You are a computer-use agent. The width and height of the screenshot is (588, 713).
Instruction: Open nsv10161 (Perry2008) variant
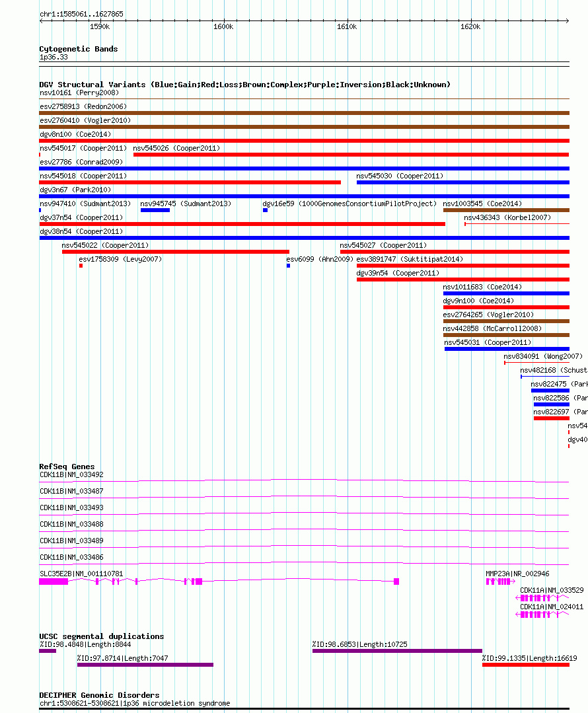click(304, 98)
